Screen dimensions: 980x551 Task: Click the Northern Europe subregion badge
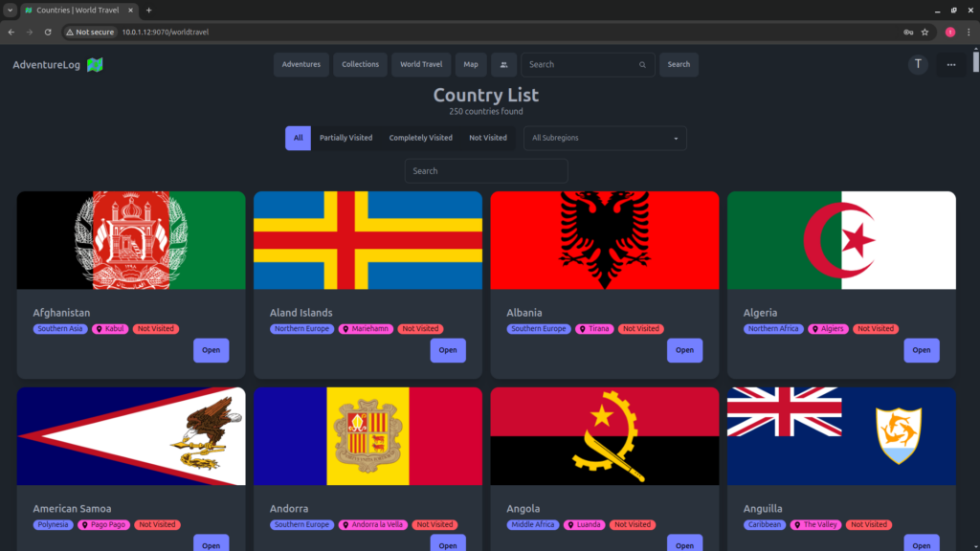[x=301, y=329]
